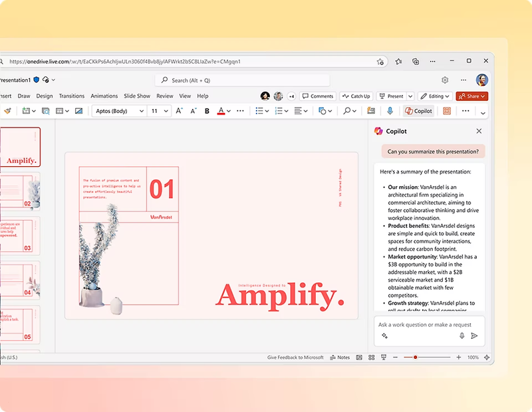
Task: Open the browser Favorites list icon
Action: coord(398,61)
